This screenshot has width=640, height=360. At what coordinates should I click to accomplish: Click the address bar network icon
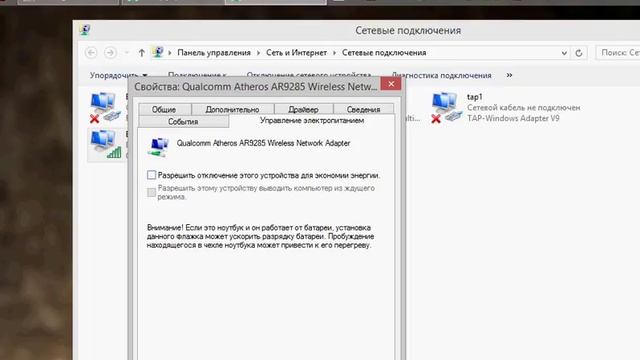click(158, 52)
